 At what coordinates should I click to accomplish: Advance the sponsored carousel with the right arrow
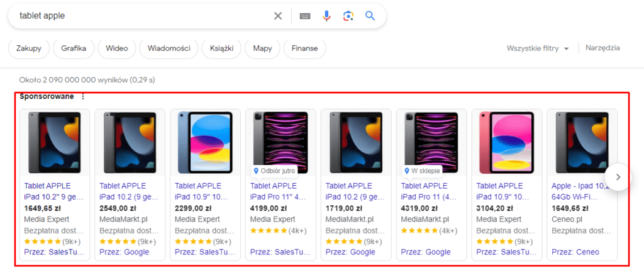618,177
